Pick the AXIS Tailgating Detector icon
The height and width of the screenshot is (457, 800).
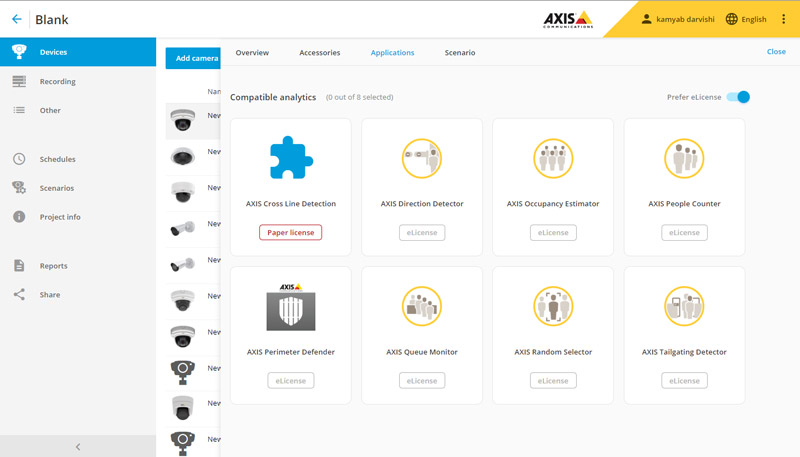pyautogui.click(x=684, y=307)
